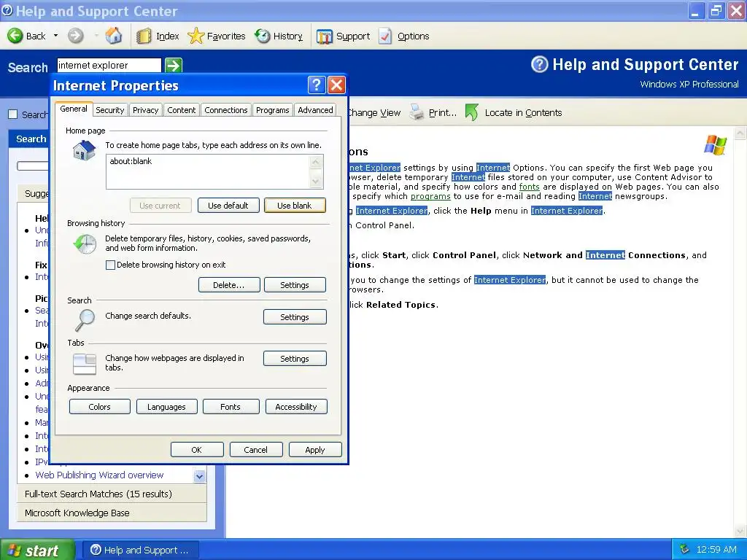The width and height of the screenshot is (747, 560).
Task: Click the help search box containing internet explorer
Action: [109, 65]
